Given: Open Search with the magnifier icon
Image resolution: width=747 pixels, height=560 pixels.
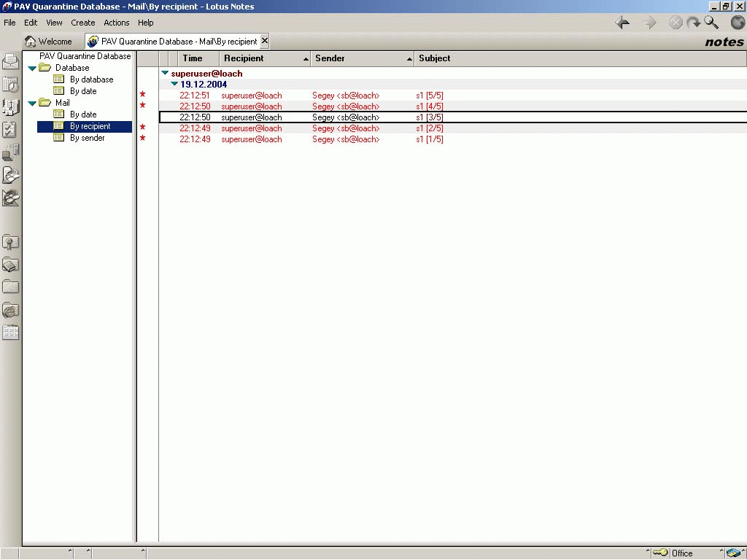Looking at the screenshot, I should [711, 23].
